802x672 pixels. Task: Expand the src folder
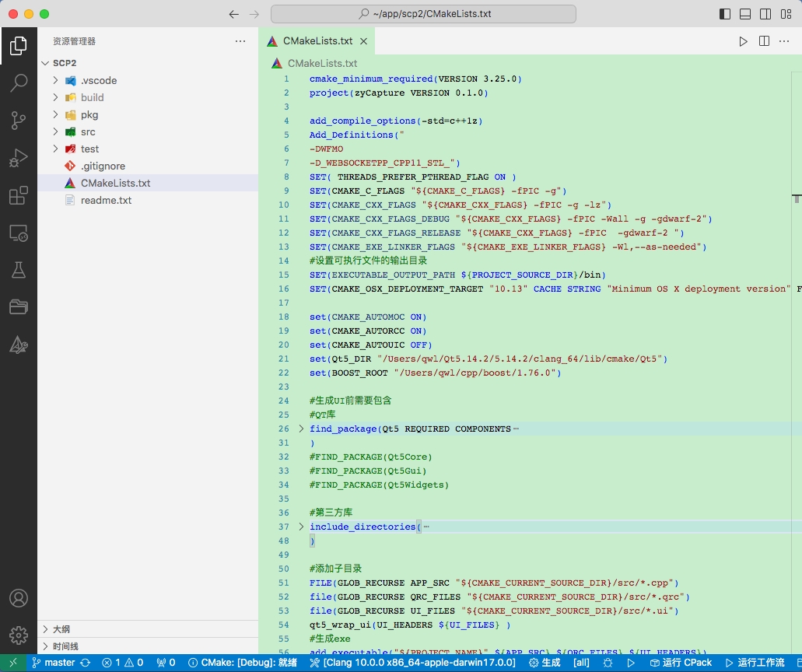(88, 131)
